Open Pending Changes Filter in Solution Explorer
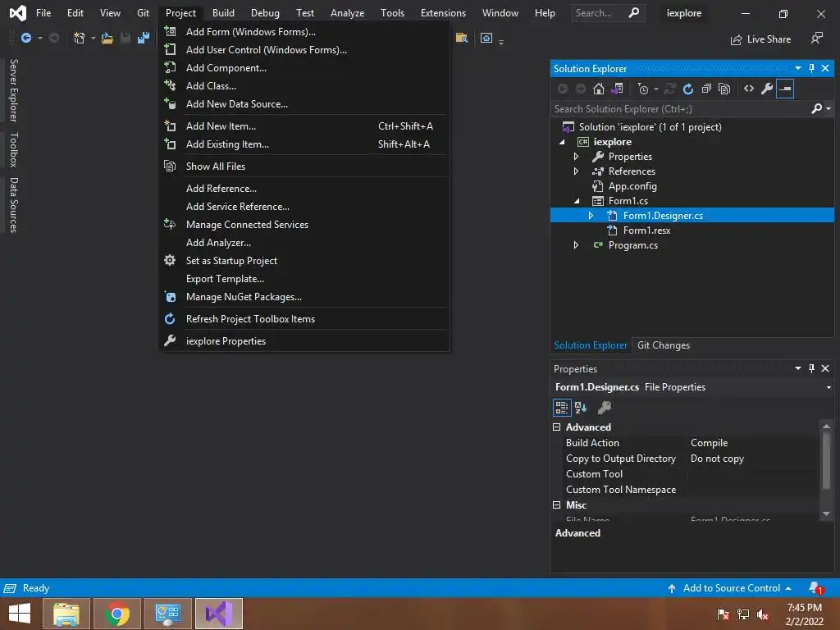 [643, 89]
